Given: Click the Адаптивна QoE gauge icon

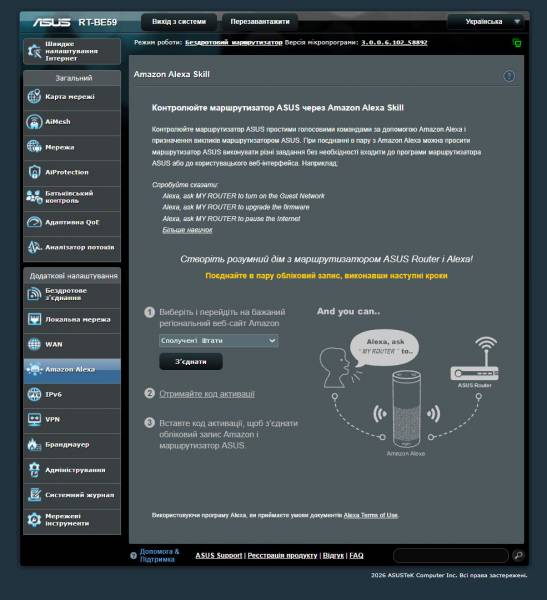Looking at the screenshot, I should tap(34, 222).
